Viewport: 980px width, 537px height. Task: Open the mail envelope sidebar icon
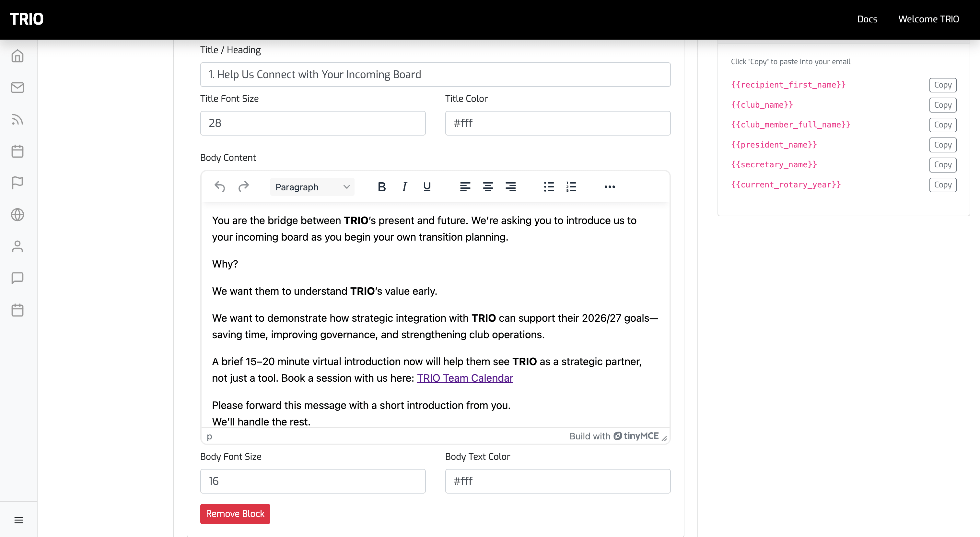17,88
